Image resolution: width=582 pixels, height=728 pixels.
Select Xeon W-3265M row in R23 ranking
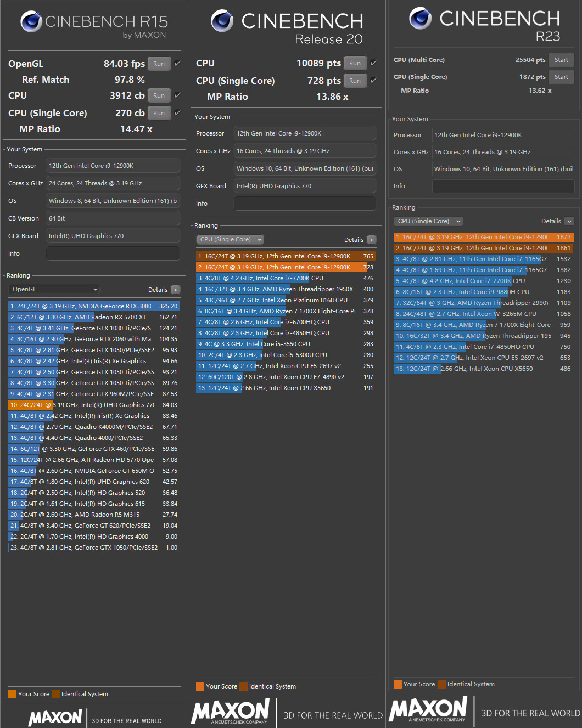coord(484,314)
